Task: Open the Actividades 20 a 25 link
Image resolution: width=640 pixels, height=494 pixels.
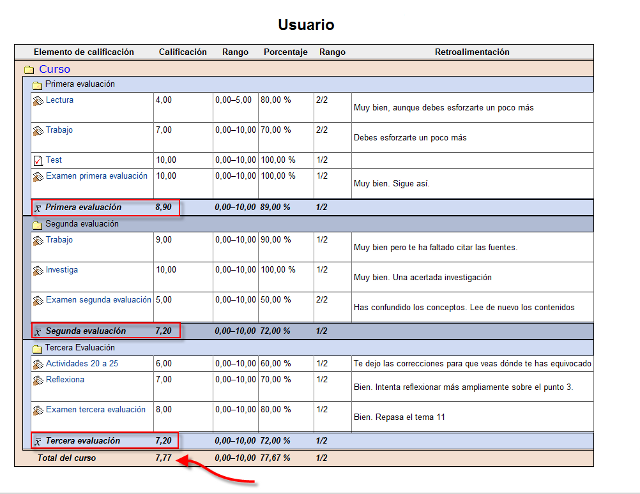Action: point(88,364)
